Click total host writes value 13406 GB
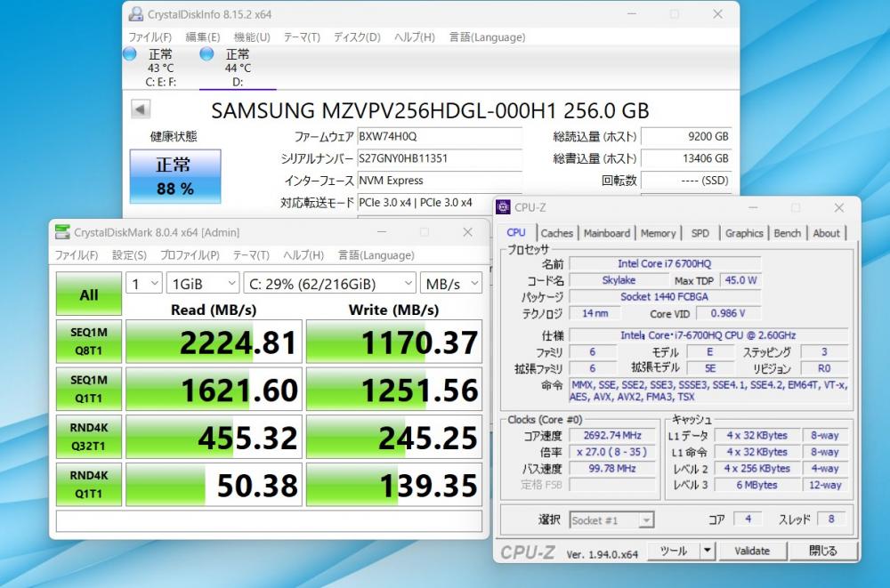The width and height of the screenshot is (890, 588). click(686, 158)
